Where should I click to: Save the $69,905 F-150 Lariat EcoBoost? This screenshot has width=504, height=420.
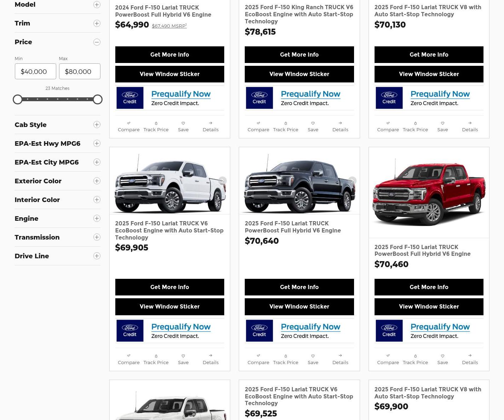[183, 359]
